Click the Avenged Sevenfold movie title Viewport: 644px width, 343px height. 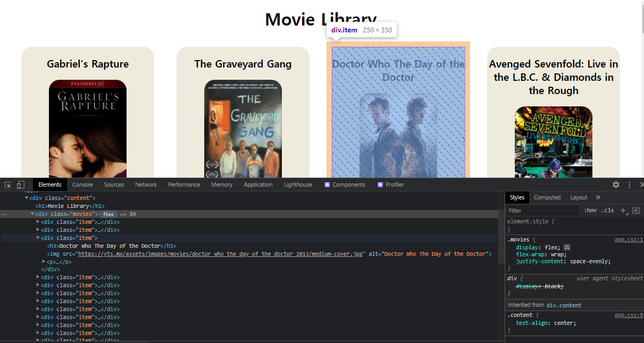click(554, 77)
